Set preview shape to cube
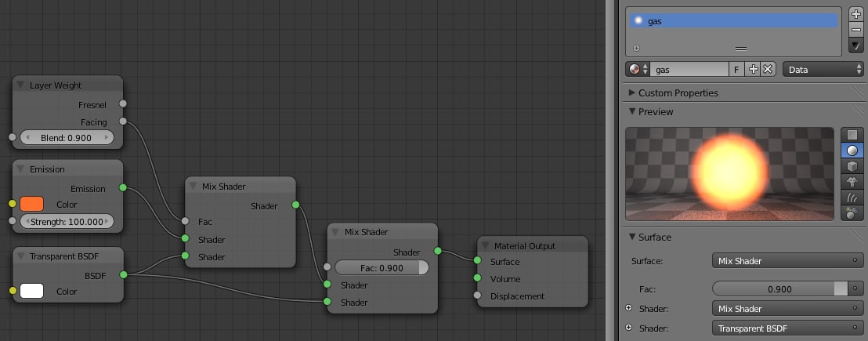868x341 pixels. [x=852, y=166]
